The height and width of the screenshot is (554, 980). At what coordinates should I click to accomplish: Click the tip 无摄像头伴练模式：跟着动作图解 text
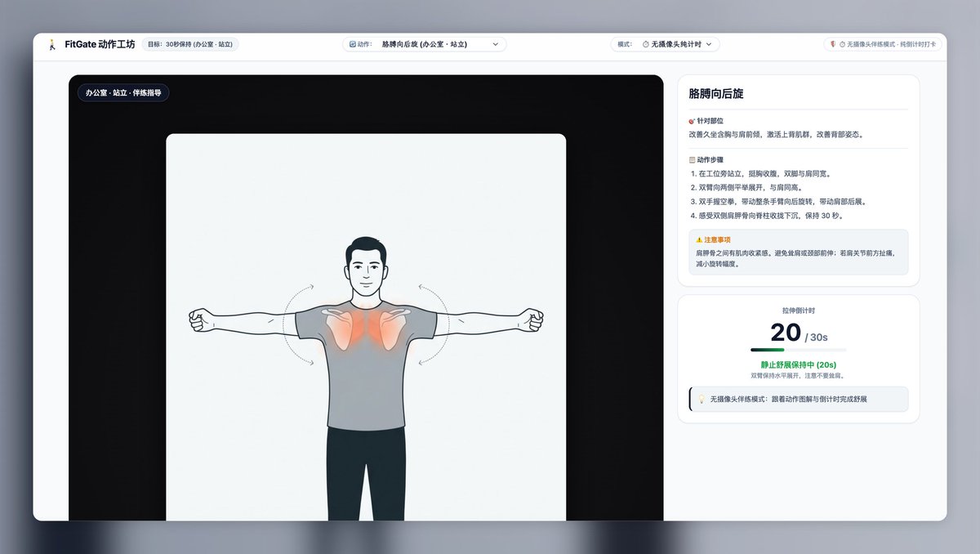pyautogui.click(x=788, y=400)
